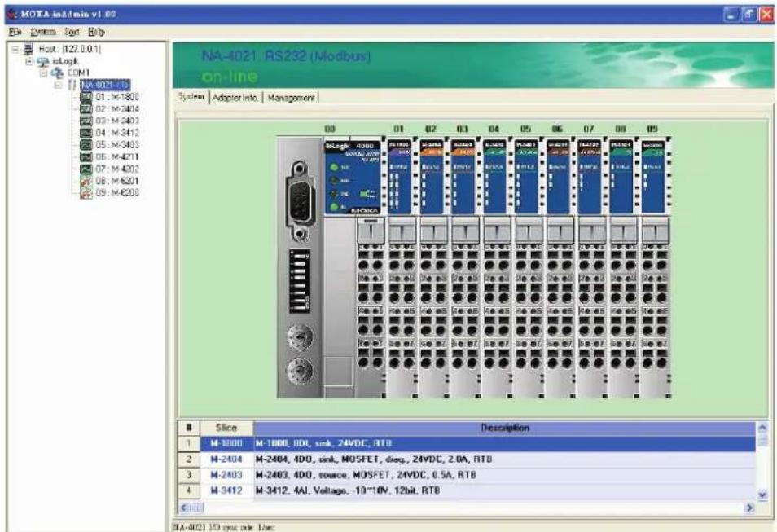Viewport: 777px width, 532px height.
Task: Collapse the ioLogik tree node
Action: coord(29,61)
